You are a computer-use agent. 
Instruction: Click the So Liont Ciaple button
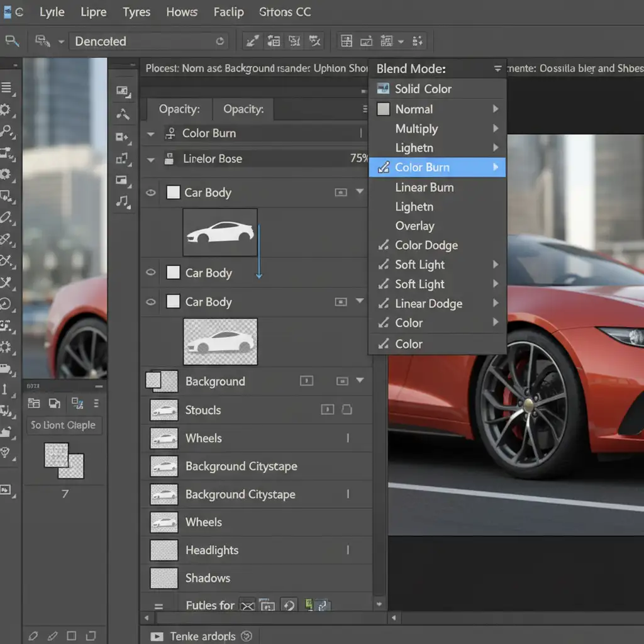[63, 425]
